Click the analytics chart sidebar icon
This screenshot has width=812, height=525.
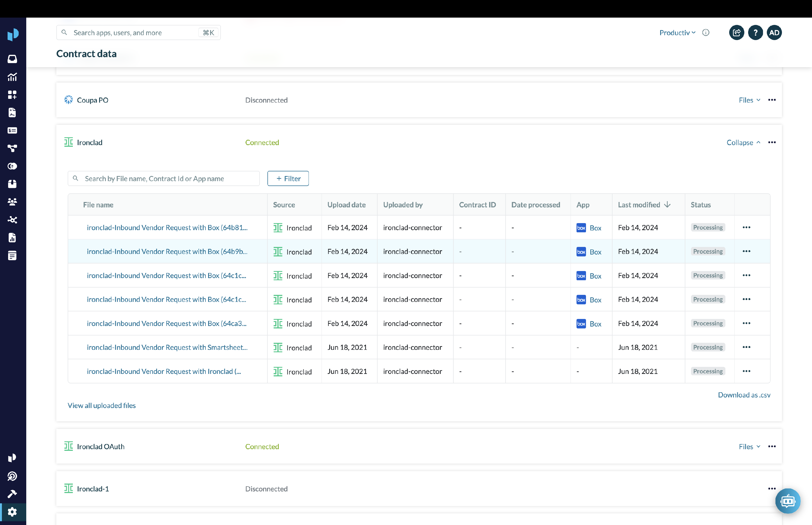tap(12, 77)
